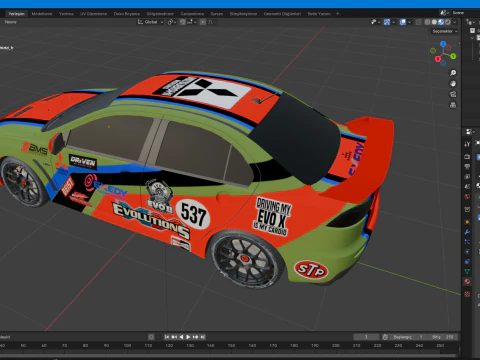
Task: Add a workspace with plus button
Action: [x=338, y=14]
